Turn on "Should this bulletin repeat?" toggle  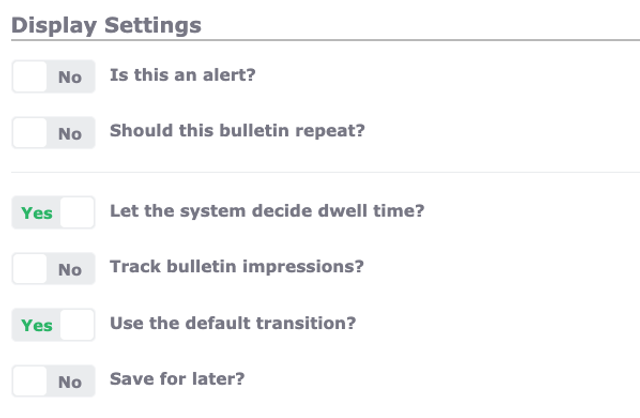[53, 133]
